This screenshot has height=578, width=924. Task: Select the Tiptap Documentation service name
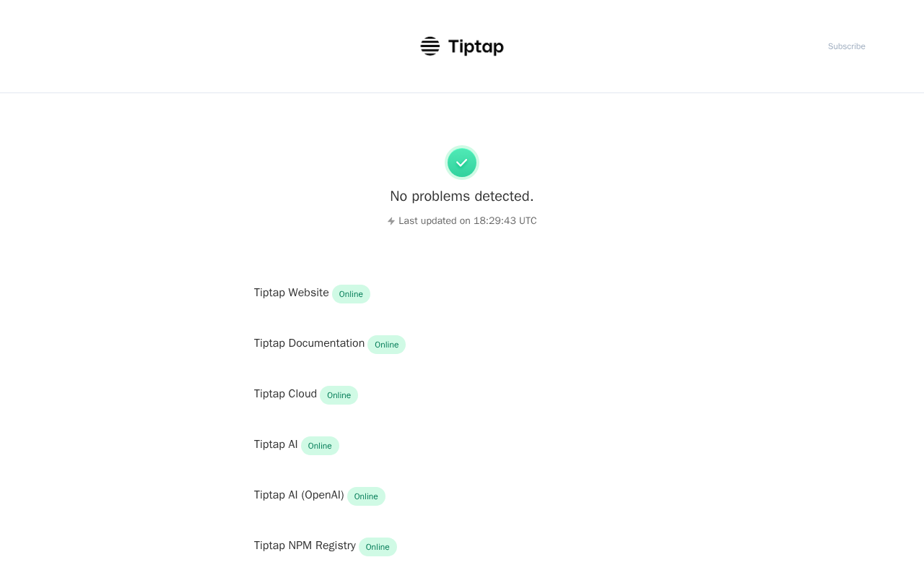pyautogui.click(x=309, y=343)
